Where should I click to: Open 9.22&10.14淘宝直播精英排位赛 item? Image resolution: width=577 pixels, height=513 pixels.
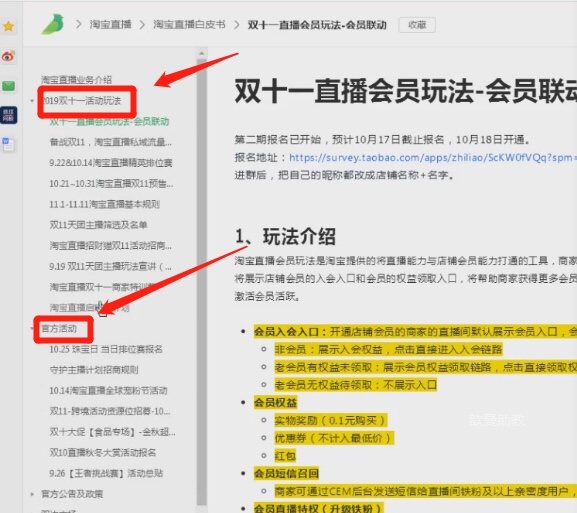[x=111, y=163]
